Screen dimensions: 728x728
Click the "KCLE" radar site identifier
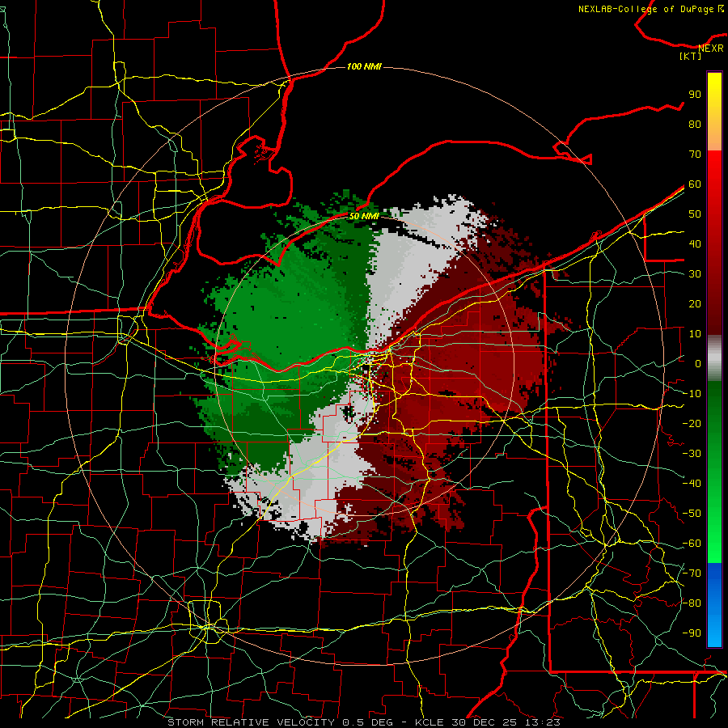(x=429, y=722)
